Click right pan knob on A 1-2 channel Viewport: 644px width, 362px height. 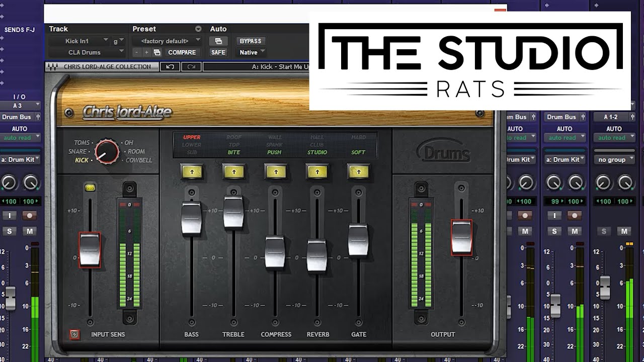tap(625, 183)
